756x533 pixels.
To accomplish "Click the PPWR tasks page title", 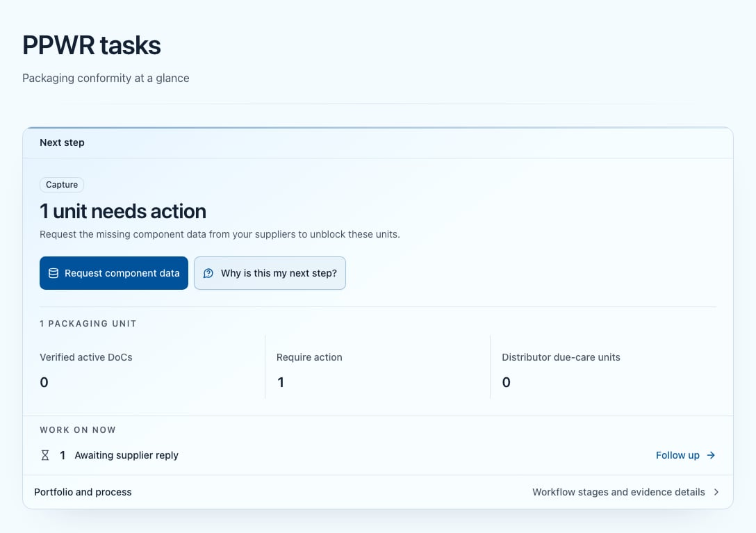I will (x=92, y=45).
